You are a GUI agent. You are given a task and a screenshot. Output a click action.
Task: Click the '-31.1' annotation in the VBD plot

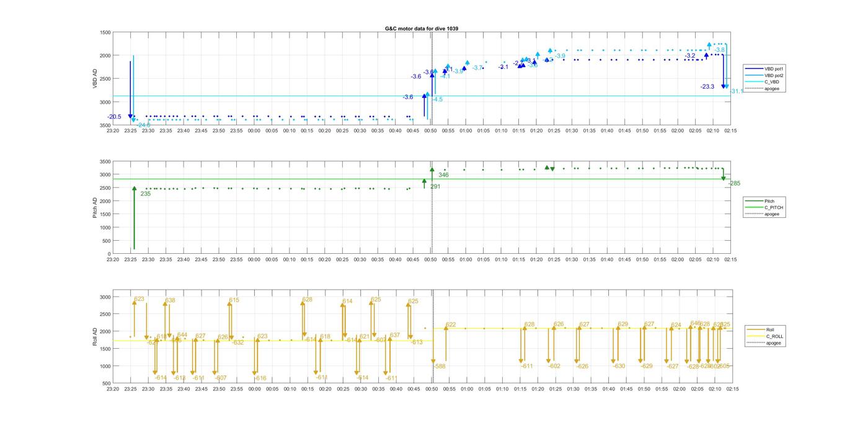(x=737, y=91)
